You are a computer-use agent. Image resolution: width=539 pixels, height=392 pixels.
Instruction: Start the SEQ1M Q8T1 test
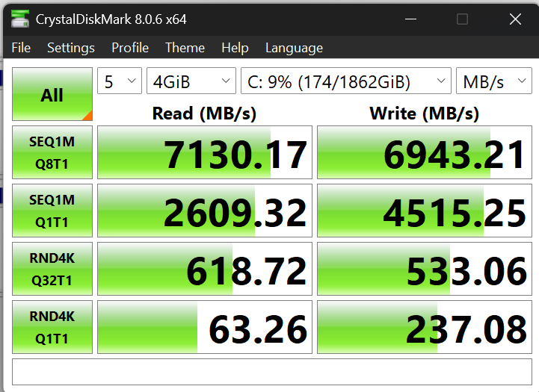[x=52, y=154]
